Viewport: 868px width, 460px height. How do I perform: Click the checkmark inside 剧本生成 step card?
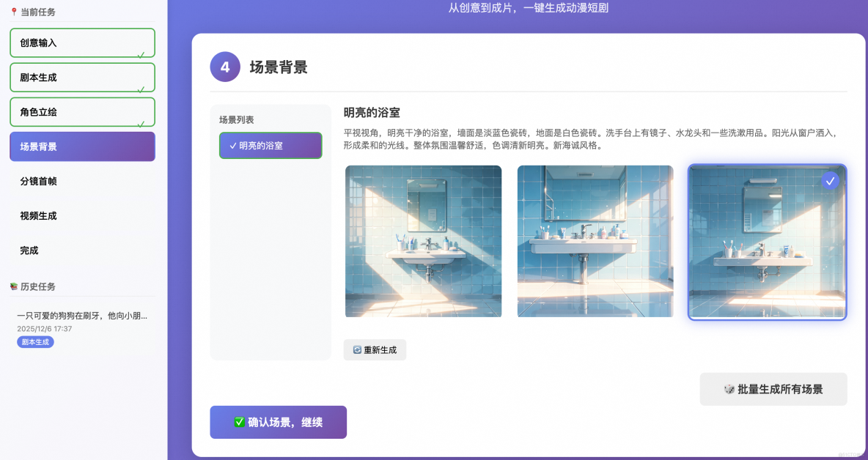point(141,89)
